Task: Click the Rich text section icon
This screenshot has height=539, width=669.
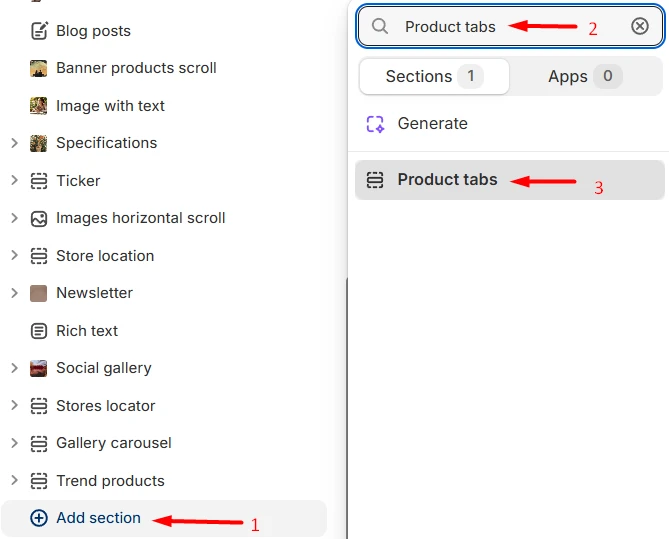Action: 39,331
